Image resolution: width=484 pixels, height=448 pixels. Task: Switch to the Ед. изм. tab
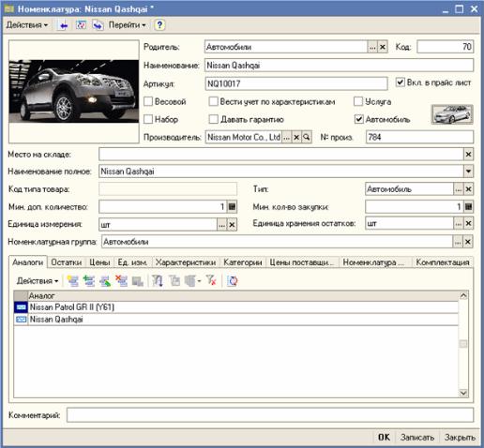(x=132, y=262)
